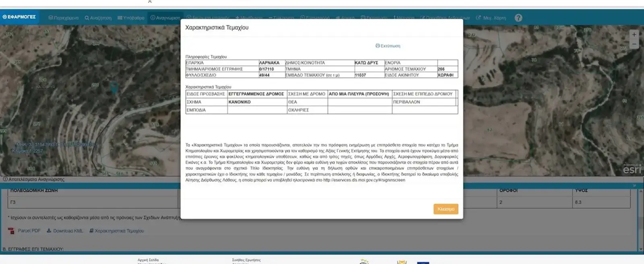The image size is (644, 264).
Task: Download the Parcel PDF file
Action: (24, 231)
